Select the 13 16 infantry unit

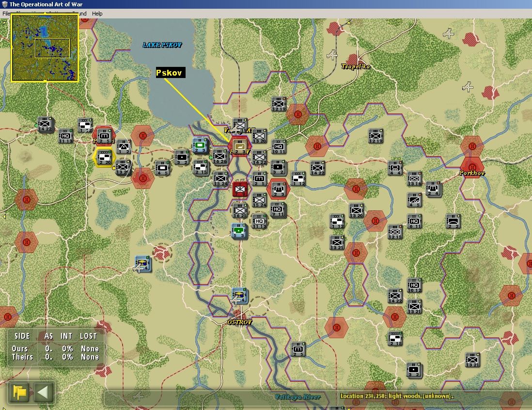tap(415, 178)
